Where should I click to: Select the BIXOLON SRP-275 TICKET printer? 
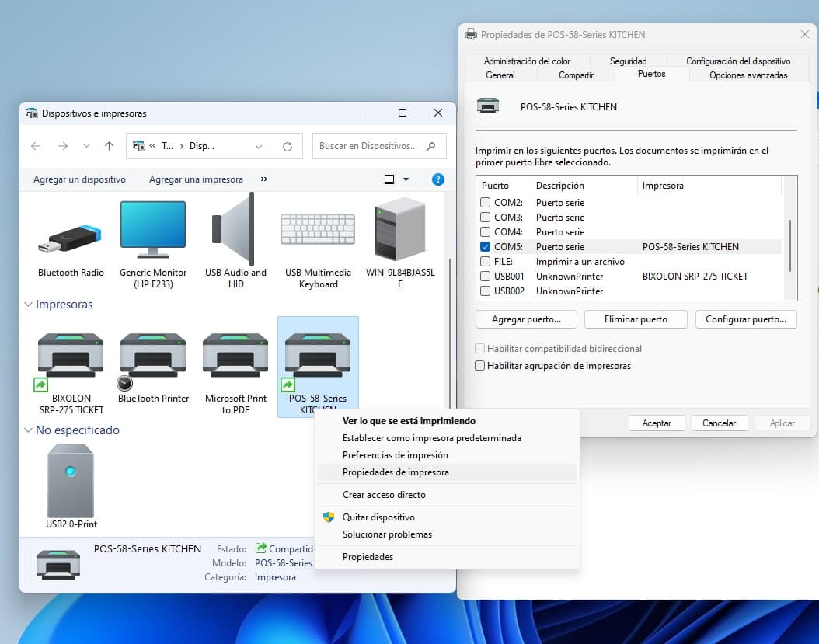point(71,355)
